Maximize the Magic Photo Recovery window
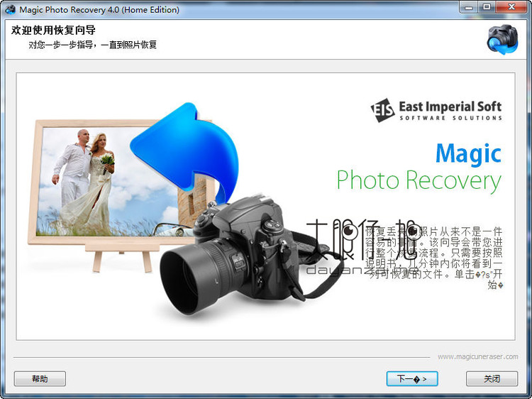This screenshot has width=532, height=399. pyautogui.click(x=487, y=7)
